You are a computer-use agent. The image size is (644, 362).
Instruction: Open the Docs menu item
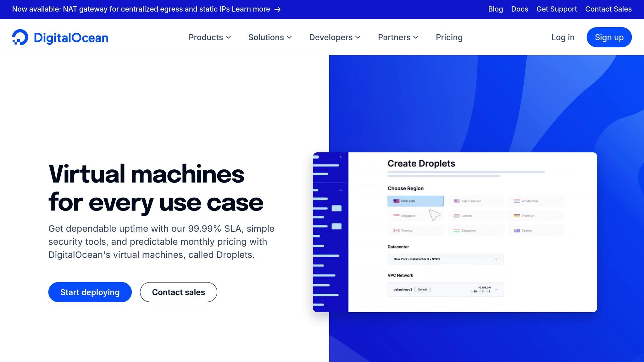coord(519,9)
